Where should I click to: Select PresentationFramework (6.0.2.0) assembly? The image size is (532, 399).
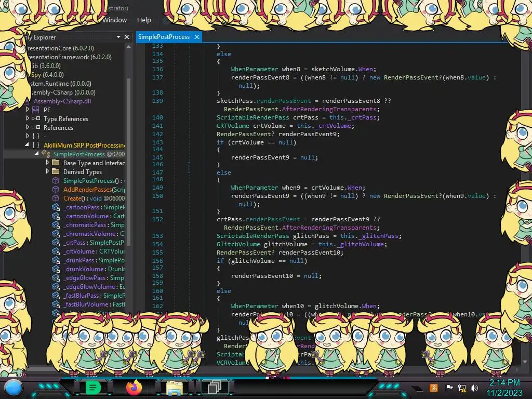(x=69, y=57)
